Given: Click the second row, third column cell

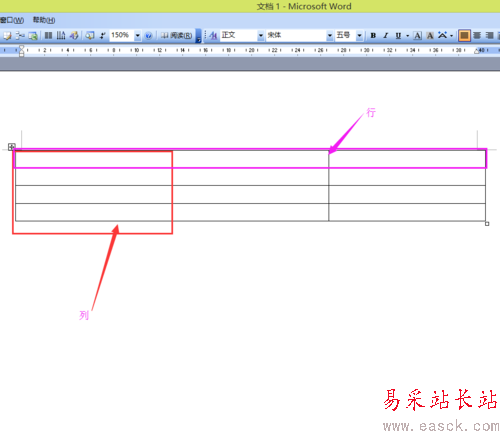Looking at the screenshot, I should tap(407, 177).
